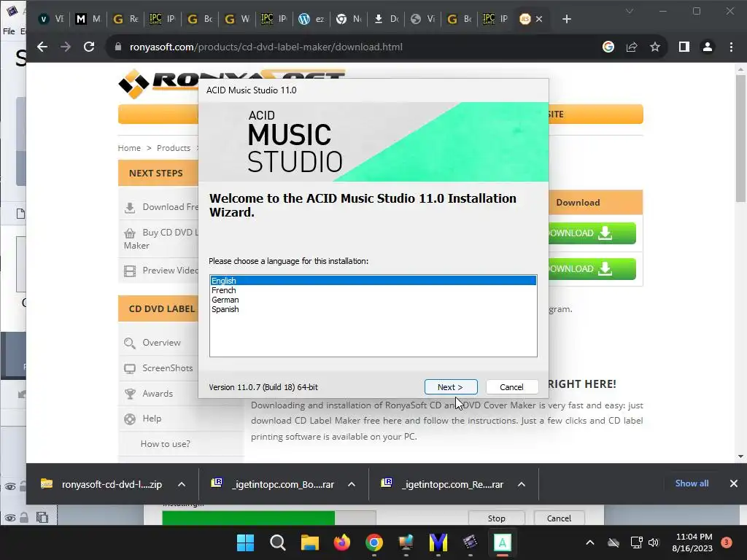The width and height of the screenshot is (747, 560).
Task: Open _igetintopc.com_Bo rar download
Action: click(x=273, y=484)
